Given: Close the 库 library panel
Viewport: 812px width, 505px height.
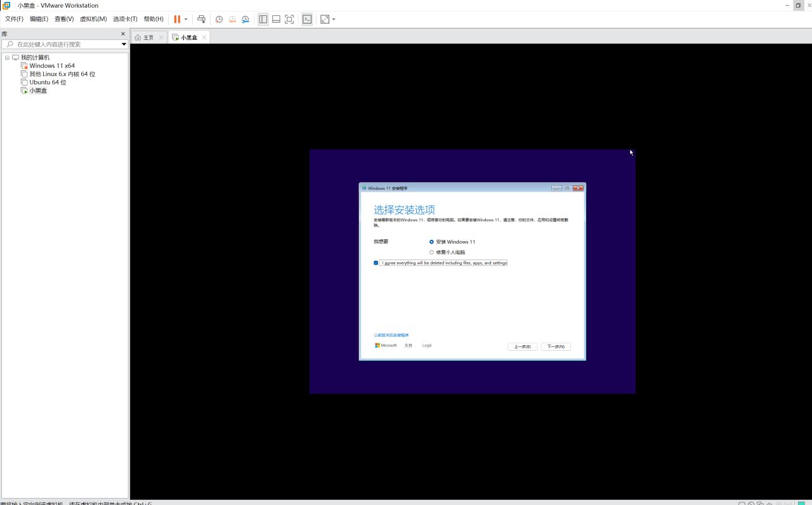Looking at the screenshot, I should [123, 34].
